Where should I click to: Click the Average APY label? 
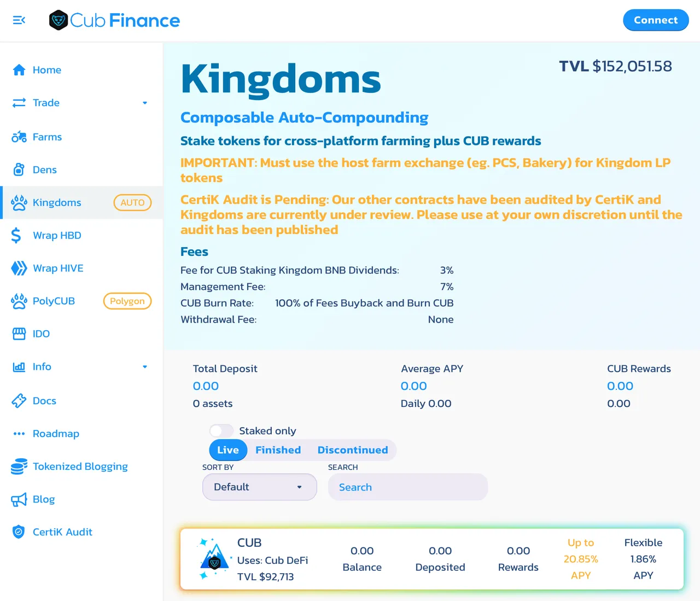(x=432, y=369)
